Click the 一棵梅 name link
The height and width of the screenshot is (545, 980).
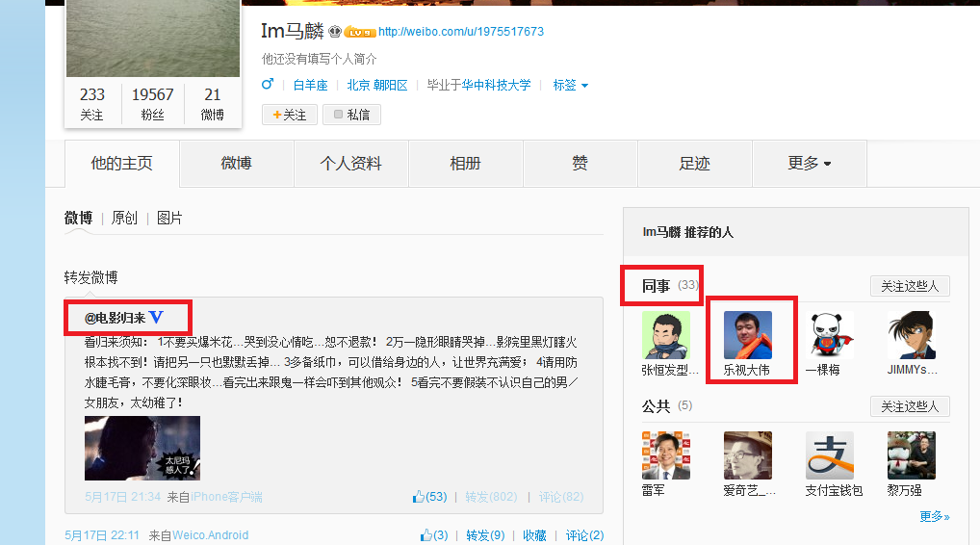822,370
